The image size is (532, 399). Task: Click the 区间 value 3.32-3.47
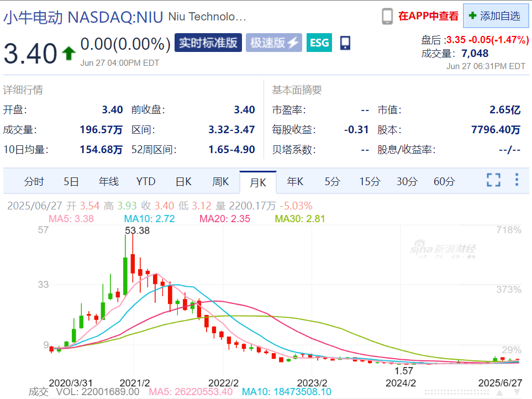[231, 130]
